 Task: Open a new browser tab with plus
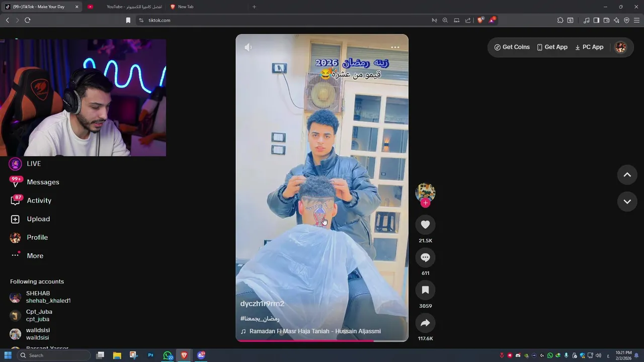pyautogui.click(x=254, y=7)
